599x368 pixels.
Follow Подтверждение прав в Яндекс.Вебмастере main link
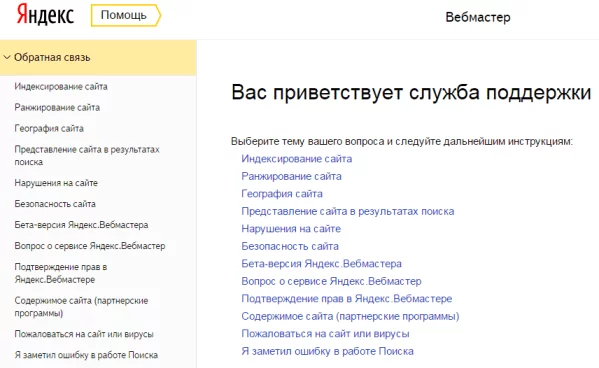click(x=346, y=299)
